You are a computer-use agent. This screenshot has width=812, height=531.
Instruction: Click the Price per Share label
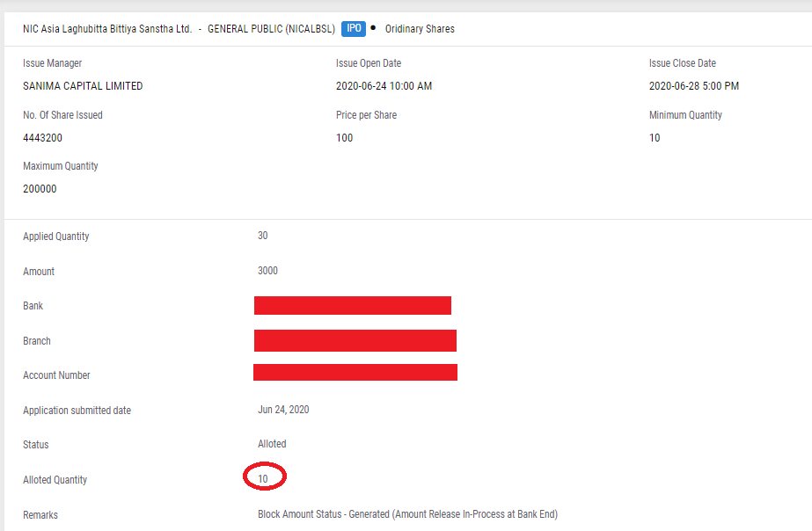(x=366, y=115)
